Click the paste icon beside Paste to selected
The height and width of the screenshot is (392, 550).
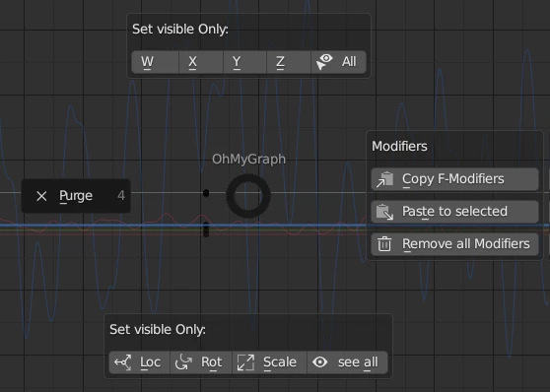384,212
